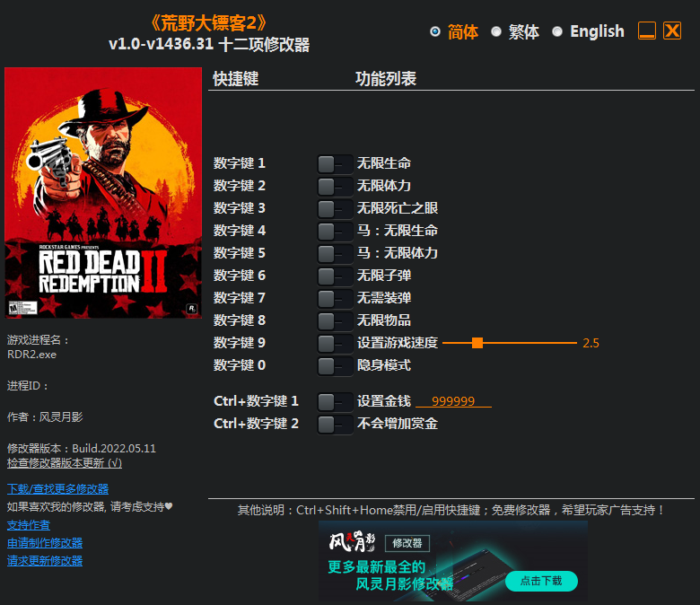Click title 《荒野大镖客2》
700x605 pixels.
(209, 22)
